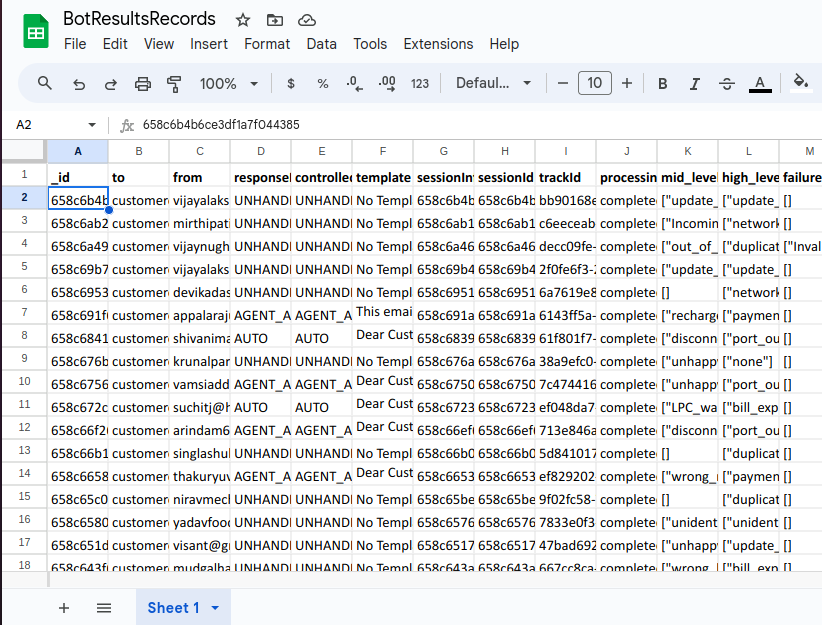Screen dimensions: 822x625
Task: Click the redo arrow icon
Action: click(111, 84)
